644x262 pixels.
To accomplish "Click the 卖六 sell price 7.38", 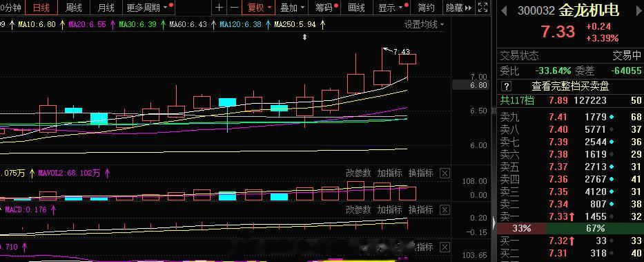I will point(558,154).
